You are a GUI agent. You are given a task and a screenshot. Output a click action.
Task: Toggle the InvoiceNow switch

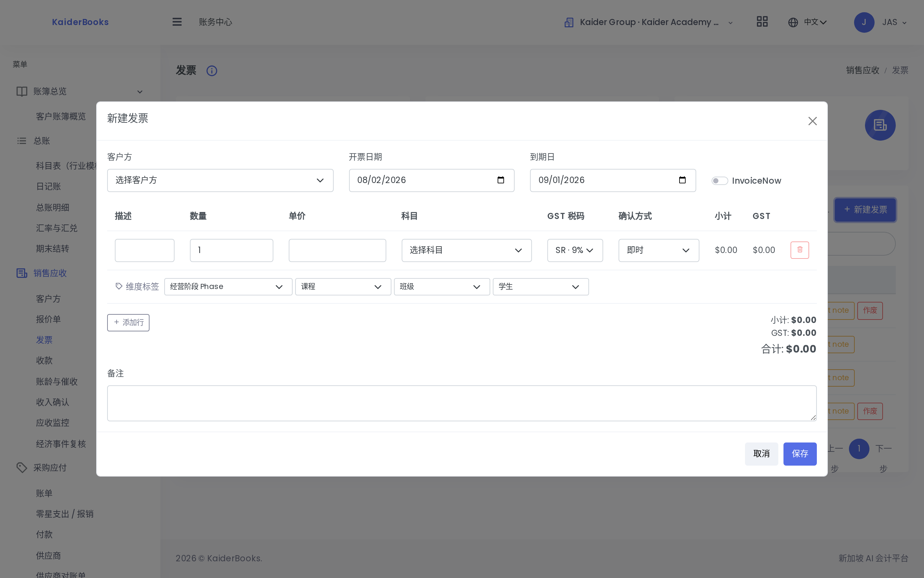719,181
